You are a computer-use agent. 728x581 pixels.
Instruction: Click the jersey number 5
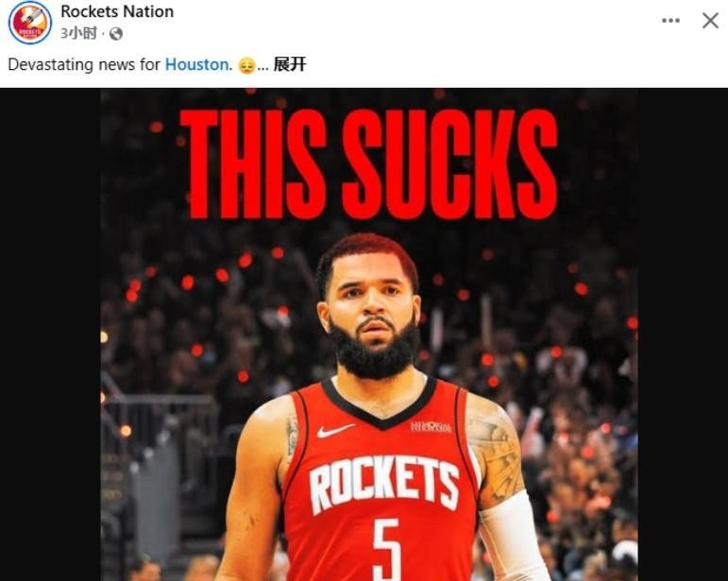tap(387, 550)
